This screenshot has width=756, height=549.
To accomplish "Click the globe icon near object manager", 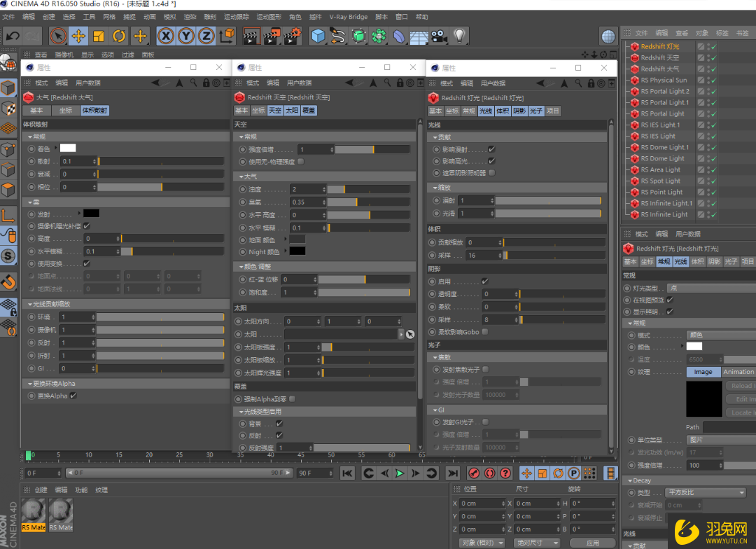I will [x=608, y=36].
